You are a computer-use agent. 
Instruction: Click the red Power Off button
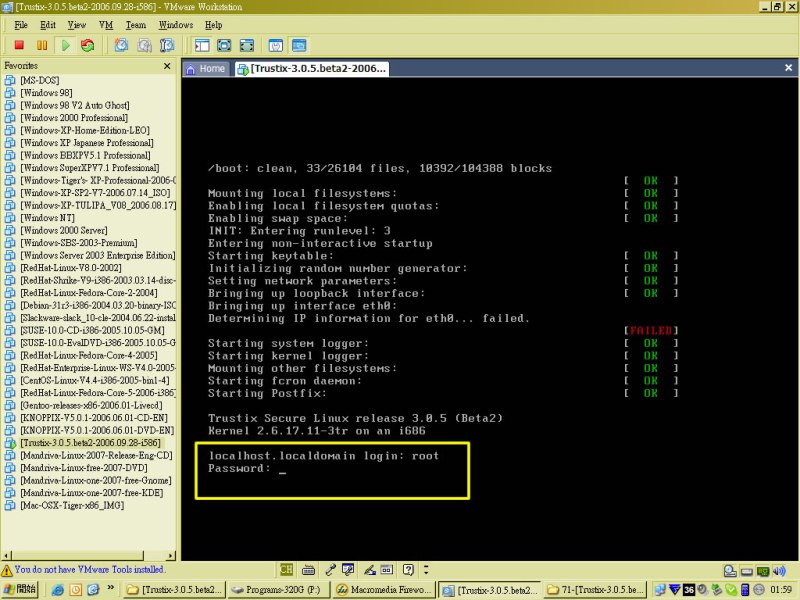[x=19, y=45]
